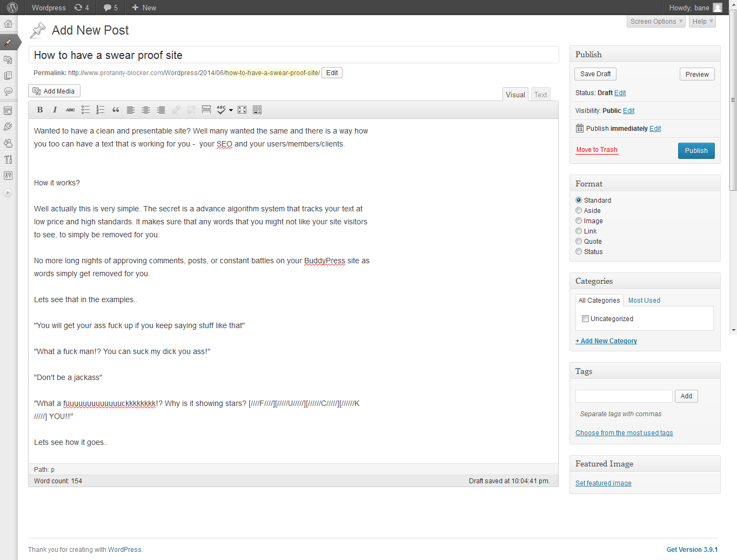Screen dimensions: 737x560
Task: Toggle fullscreen distraction-free writing mode
Action: pyautogui.click(x=242, y=110)
